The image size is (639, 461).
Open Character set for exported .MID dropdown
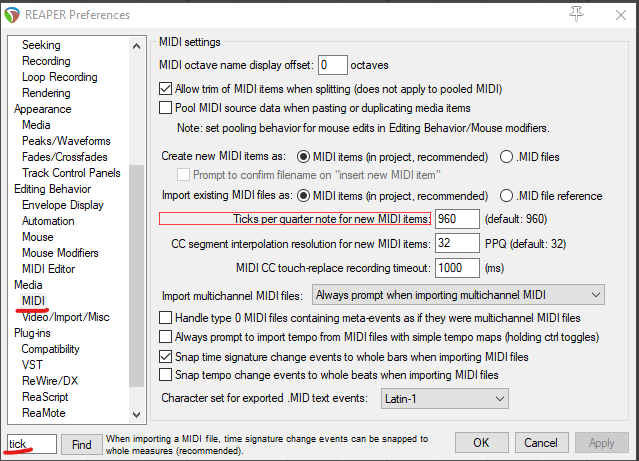(445, 398)
